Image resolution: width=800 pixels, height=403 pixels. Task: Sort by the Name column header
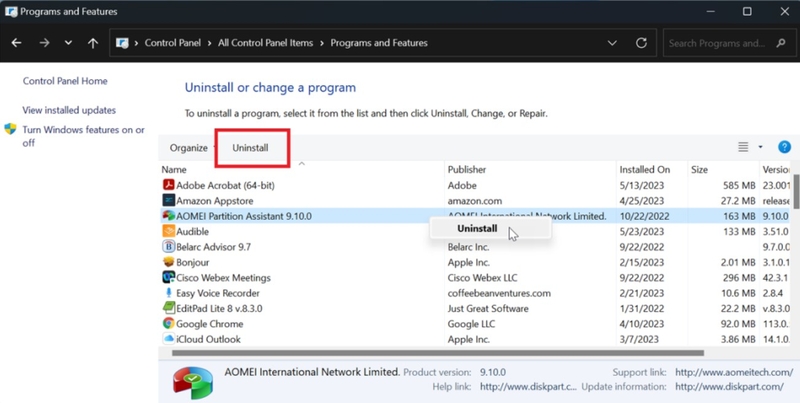coord(174,169)
